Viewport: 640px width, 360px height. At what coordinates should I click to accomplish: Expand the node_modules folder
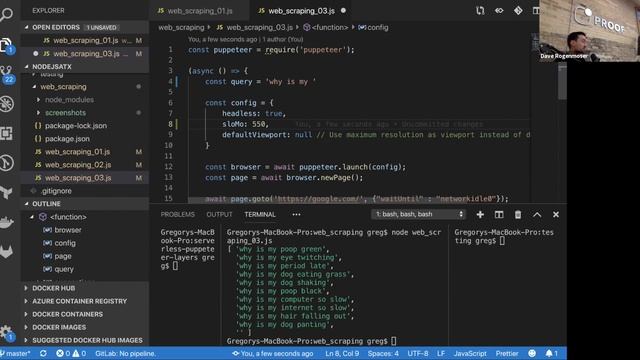pos(39,100)
